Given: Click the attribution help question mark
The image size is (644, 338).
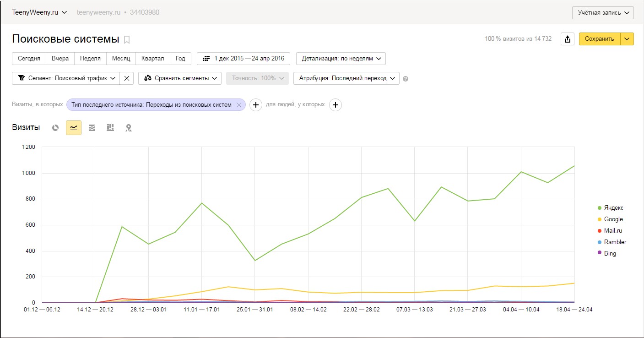Looking at the screenshot, I should (x=406, y=79).
